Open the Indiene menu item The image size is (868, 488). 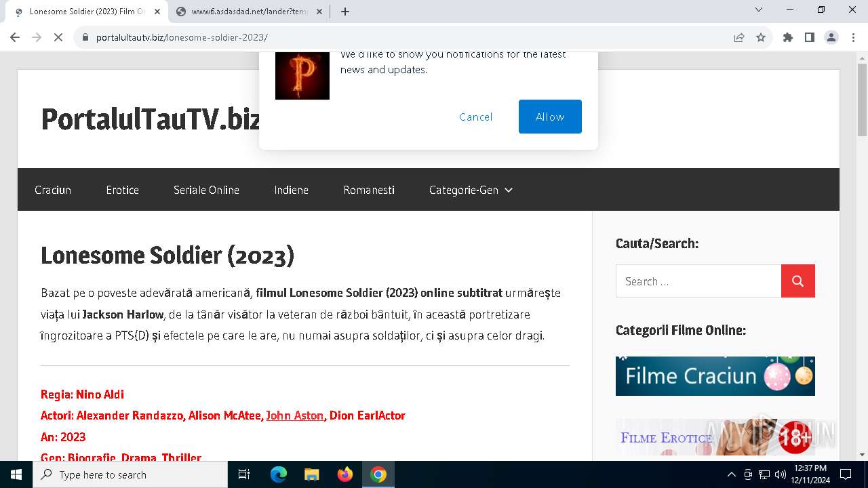(x=292, y=190)
